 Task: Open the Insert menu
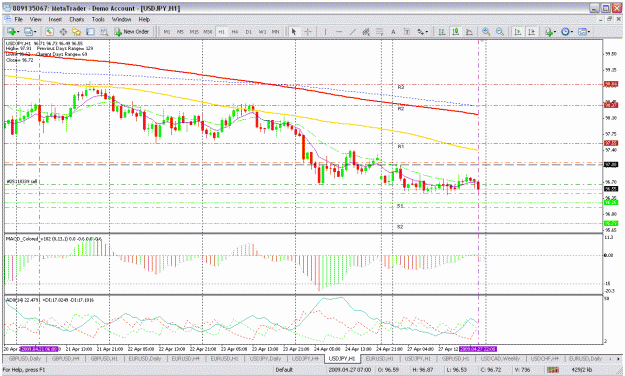55,19
